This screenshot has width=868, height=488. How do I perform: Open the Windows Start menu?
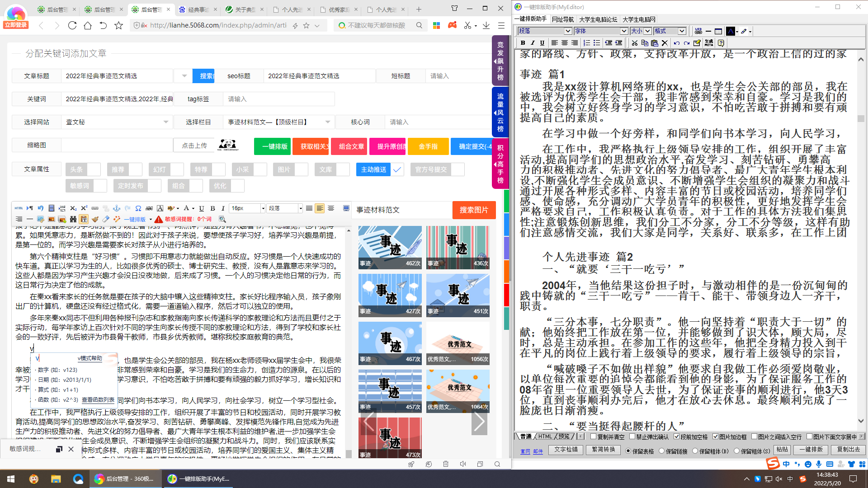(x=11, y=479)
